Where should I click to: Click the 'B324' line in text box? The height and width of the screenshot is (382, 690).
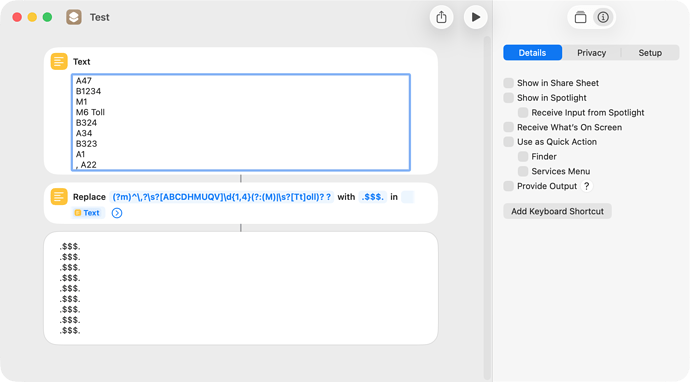(x=86, y=123)
